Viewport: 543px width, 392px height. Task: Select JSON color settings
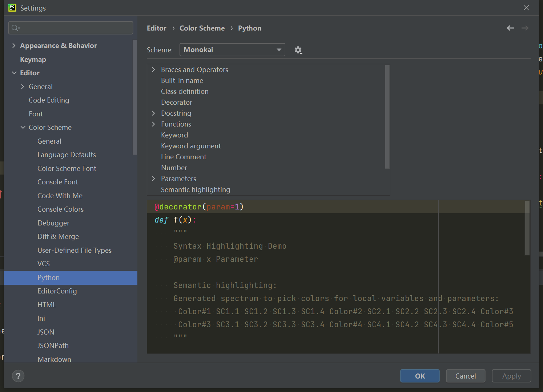pyautogui.click(x=46, y=332)
